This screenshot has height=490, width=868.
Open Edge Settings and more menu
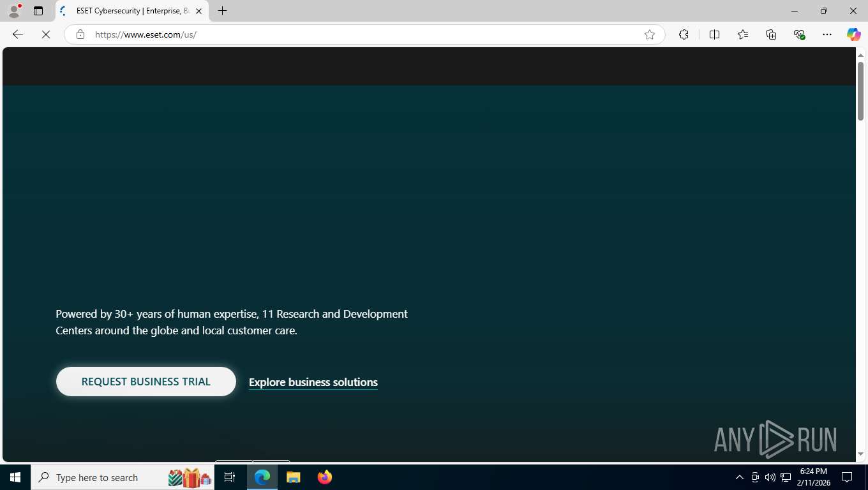click(827, 34)
